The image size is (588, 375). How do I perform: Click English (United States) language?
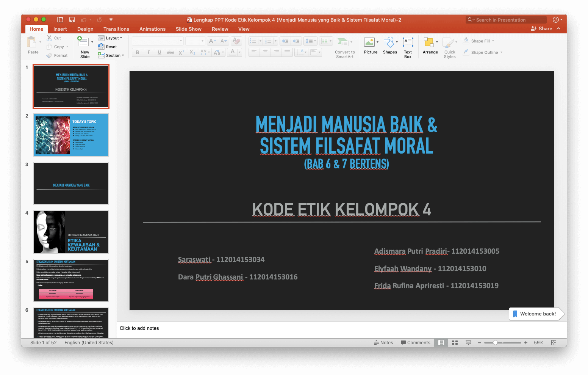(89, 342)
